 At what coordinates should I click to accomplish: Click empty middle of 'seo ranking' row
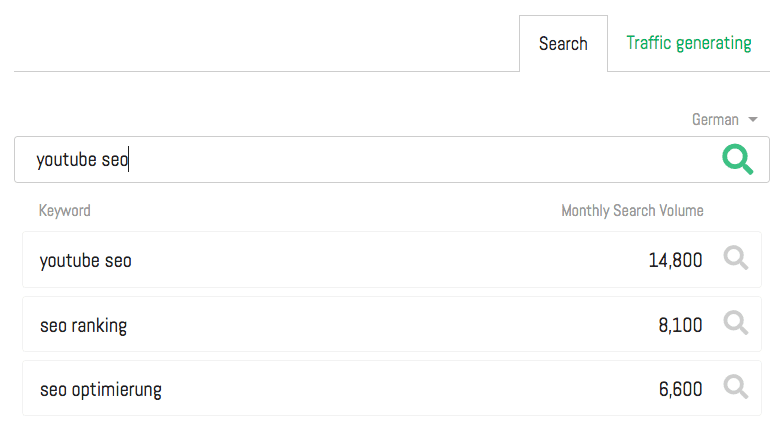pos(380,325)
